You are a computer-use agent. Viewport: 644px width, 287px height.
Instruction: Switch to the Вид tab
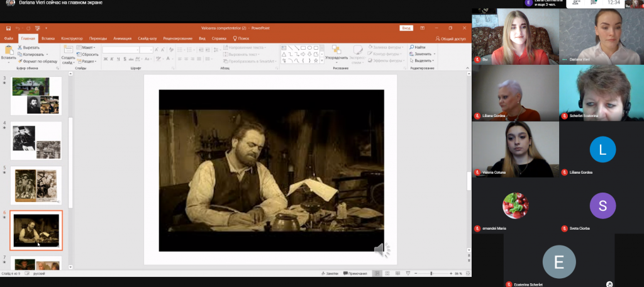pos(202,38)
